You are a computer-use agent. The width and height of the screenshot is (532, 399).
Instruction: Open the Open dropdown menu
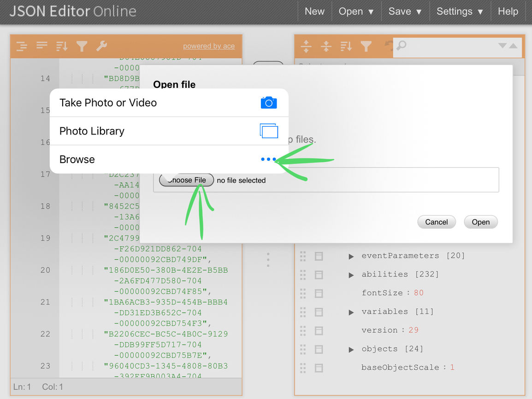(x=356, y=12)
